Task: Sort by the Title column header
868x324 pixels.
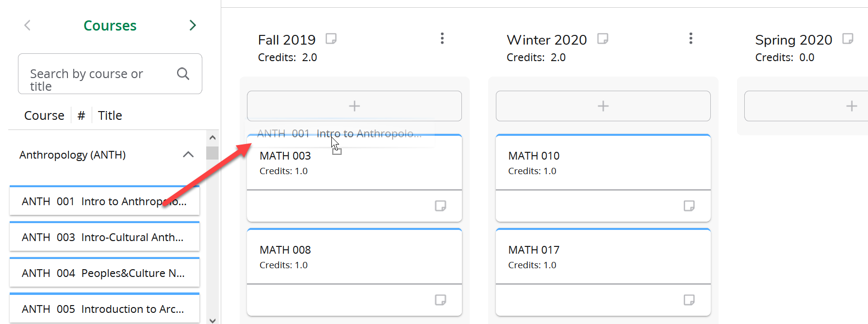Action: [110, 115]
